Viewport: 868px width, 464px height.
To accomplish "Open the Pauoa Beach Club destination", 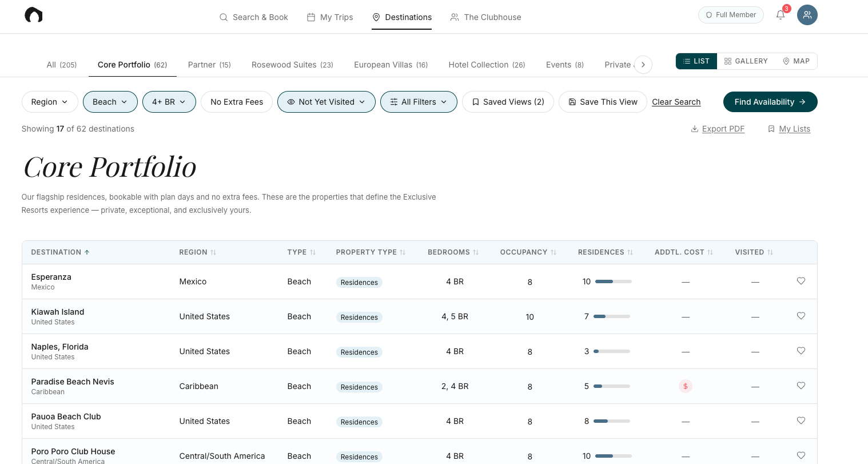I will click(x=66, y=417).
